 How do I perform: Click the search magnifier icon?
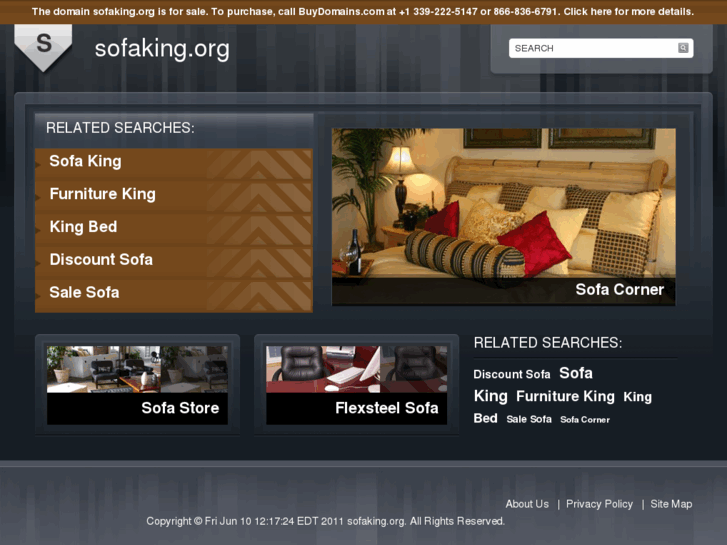coord(683,48)
